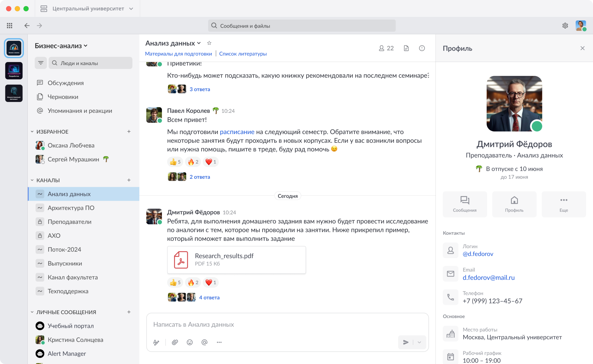593x364 pixels.
Task: Click the attach file paperclip icon
Action: (175, 342)
